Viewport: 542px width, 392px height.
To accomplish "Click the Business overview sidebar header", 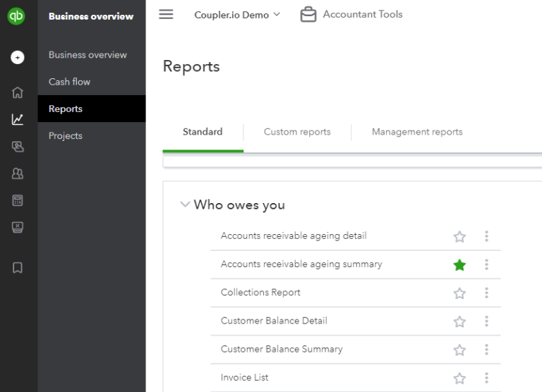I will pos(91,16).
